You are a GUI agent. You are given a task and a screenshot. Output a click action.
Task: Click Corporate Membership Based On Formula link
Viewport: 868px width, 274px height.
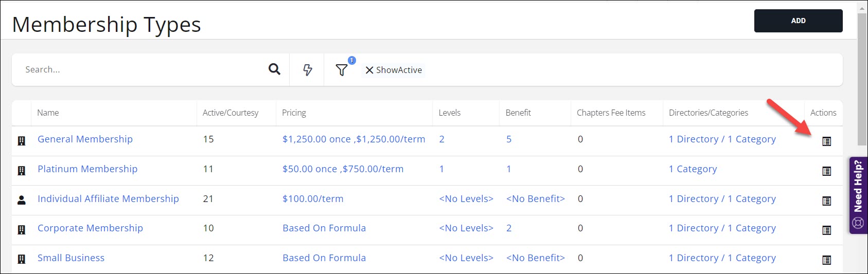[x=324, y=228]
